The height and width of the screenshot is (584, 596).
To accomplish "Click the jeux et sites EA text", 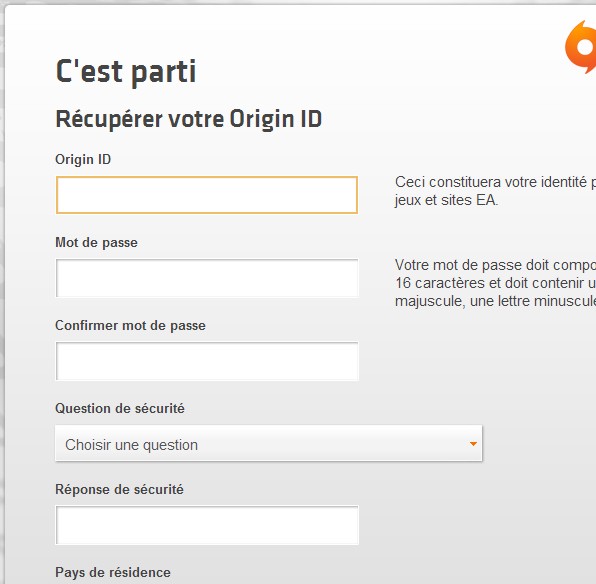I will pyautogui.click(x=446, y=200).
